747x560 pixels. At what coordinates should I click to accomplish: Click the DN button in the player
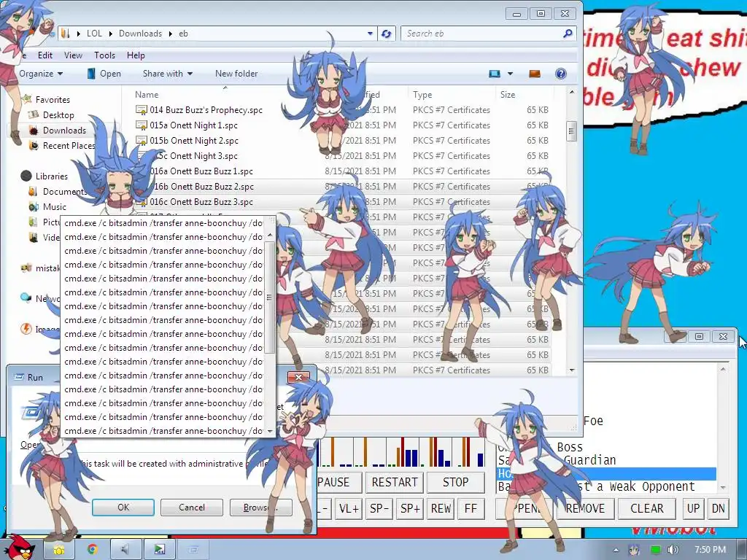pyautogui.click(x=718, y=508)
